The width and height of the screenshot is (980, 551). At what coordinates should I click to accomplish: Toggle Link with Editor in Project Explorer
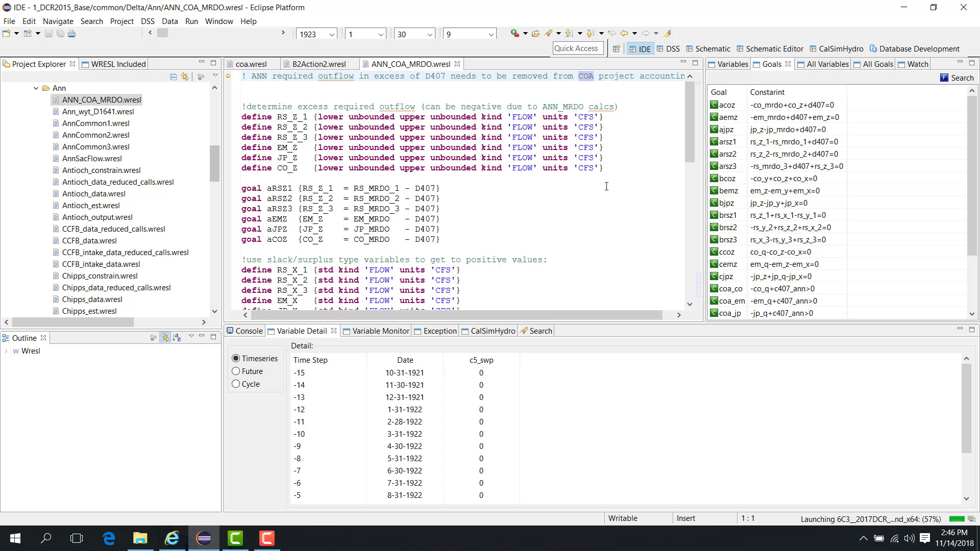[185, 77]
